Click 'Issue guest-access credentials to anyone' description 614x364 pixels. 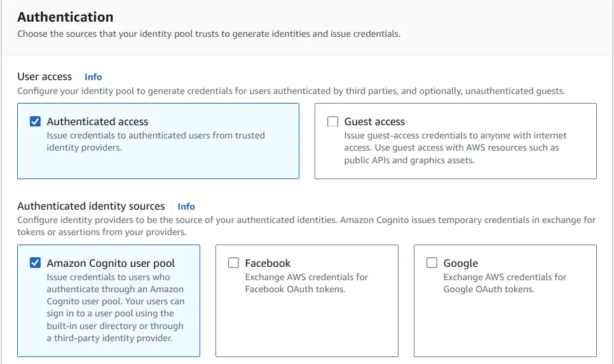pyautogui.click(x=455, y=147)
